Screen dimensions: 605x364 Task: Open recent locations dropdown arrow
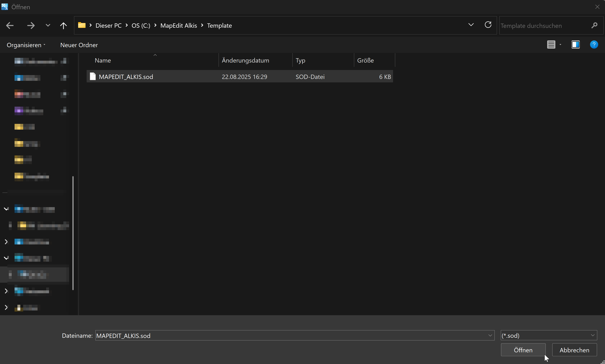click(48, 25)
